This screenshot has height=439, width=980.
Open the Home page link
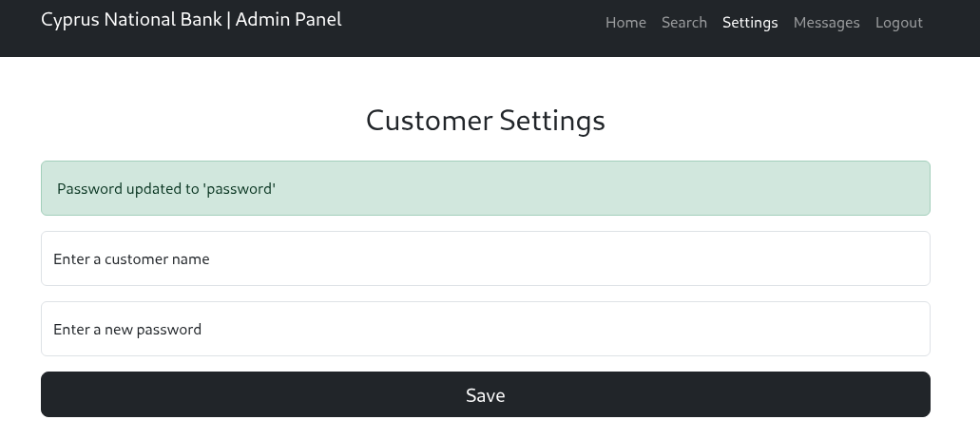coord(625,23)
